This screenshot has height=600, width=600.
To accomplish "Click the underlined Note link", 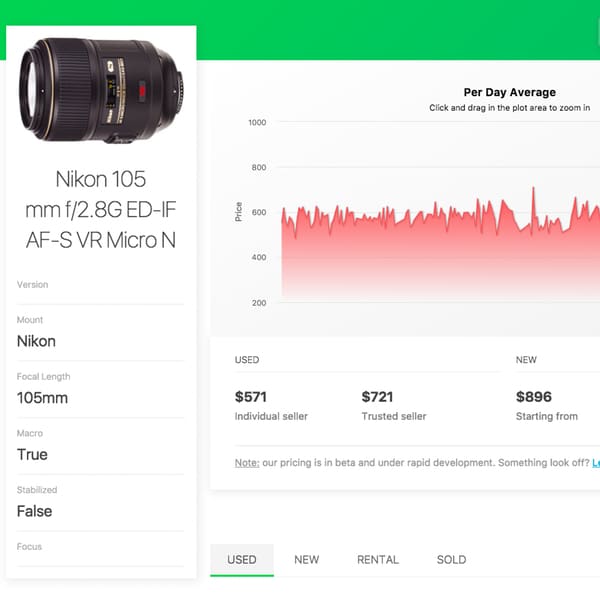I will [x=246, y=463].
